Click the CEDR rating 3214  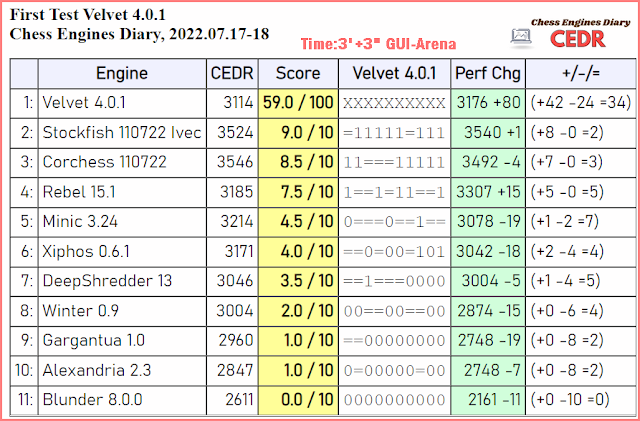[237, 222]
